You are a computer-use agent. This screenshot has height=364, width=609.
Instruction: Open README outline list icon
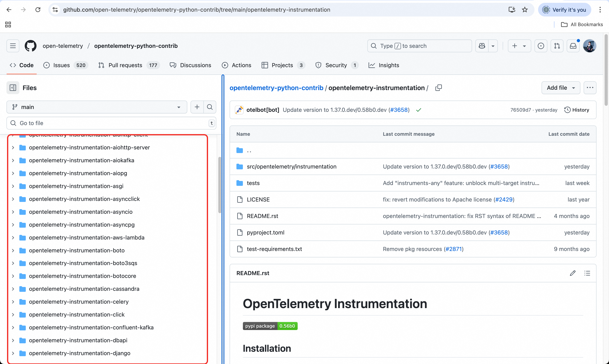pyautogui.click(x=587, y=273)
